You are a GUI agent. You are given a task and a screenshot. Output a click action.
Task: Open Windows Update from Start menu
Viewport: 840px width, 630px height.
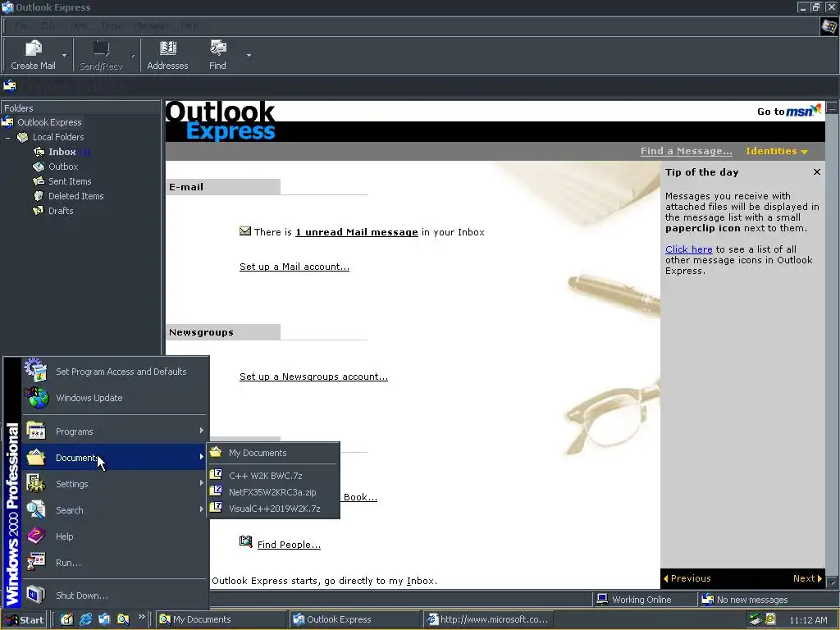click(x=115, y=398)
